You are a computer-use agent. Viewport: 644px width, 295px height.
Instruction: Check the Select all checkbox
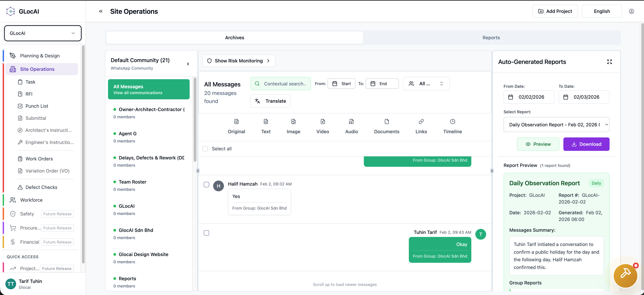pyautogui.click(x=205, y=149)
